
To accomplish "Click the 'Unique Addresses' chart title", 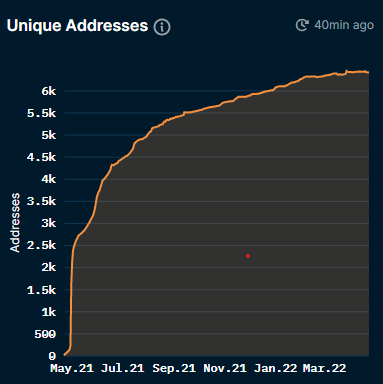I will click(x=77, y=26).
